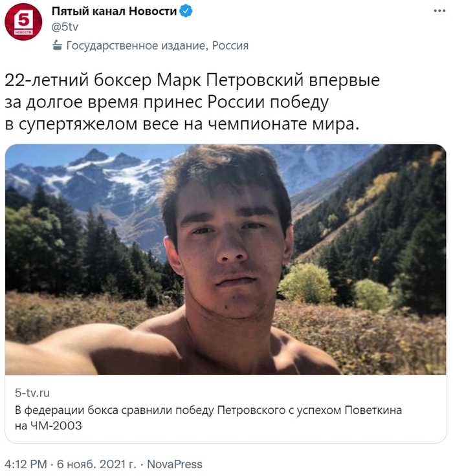Click the @5tv handle
This screenshot has height=476, width=453.
tap(65, 27)
